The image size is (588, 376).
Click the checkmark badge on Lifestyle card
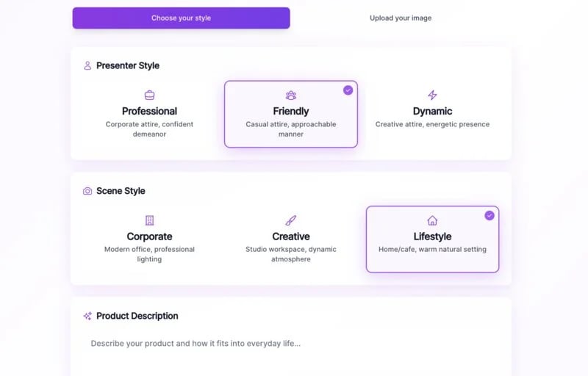pos(490,215)
